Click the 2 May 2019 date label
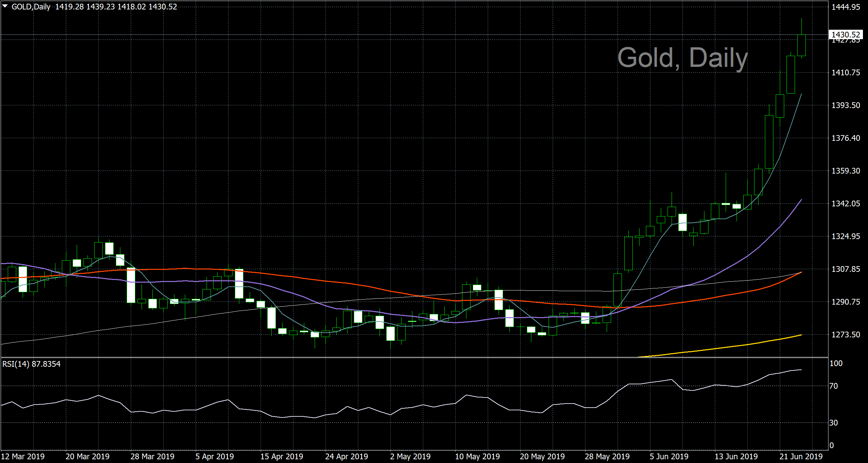 [x=410, y=457]
